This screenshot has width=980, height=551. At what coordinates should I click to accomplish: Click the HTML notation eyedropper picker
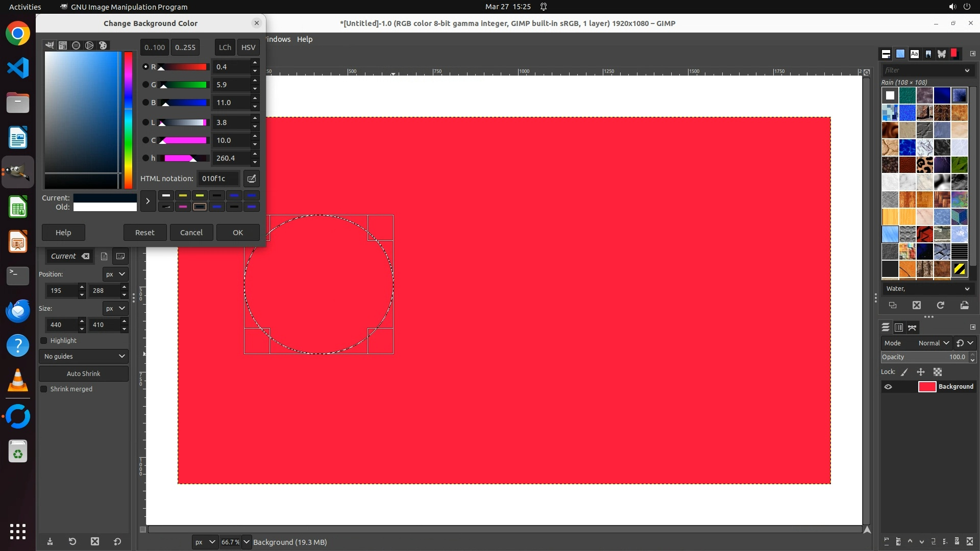(251, 179)
